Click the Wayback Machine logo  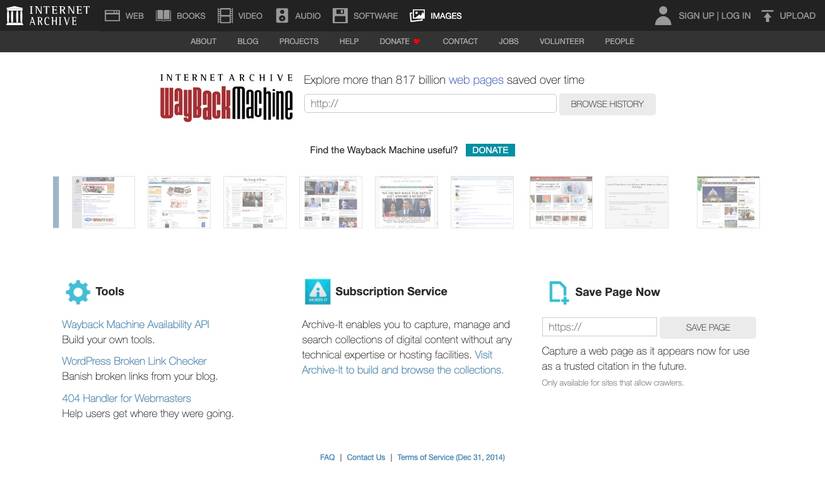(226, 98)
